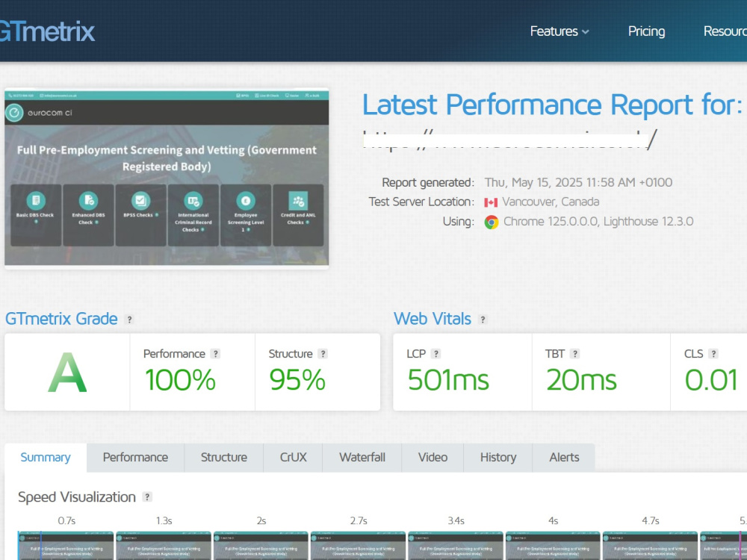747x560 pixels.
Task: Select the 4s filmstrip frame
Action: 553,546
